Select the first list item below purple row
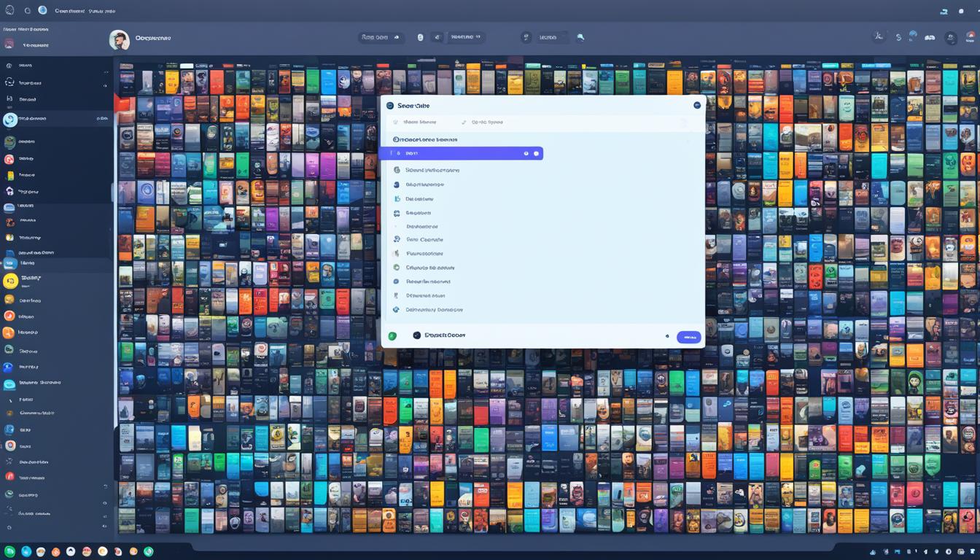The height and width of the screenshot is (560, 980). pos(432,170)
